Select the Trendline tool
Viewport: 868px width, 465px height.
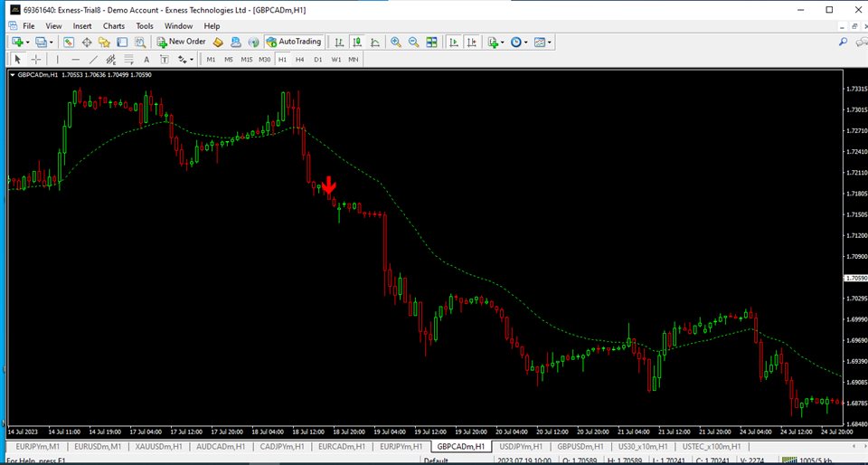(x=93, y=59)
